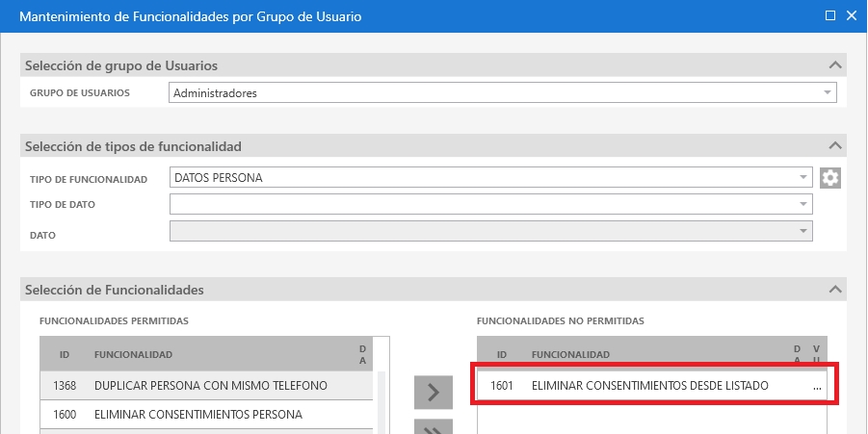This screenshot has width=868, height=434.
Task: Open the disabled Dato dropdown arrow
Action: click(803, 231)
